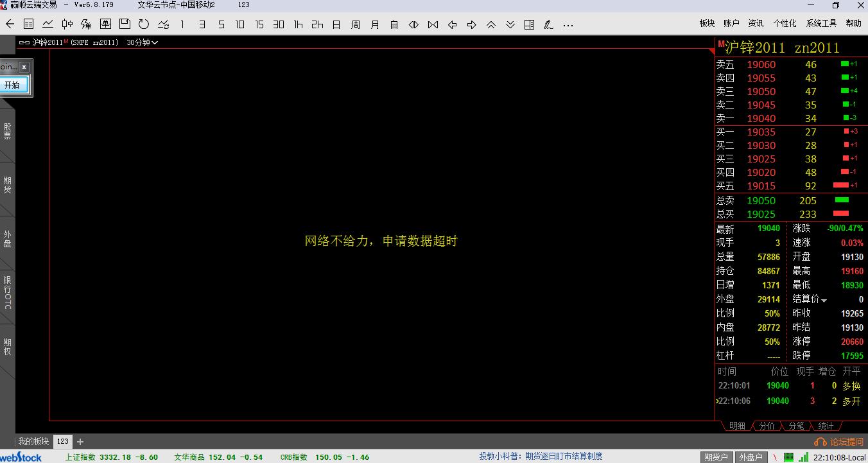This screenshot has height=463, width=868.
Task: Click the 买一 price 19035
Action: coord(761,132)
